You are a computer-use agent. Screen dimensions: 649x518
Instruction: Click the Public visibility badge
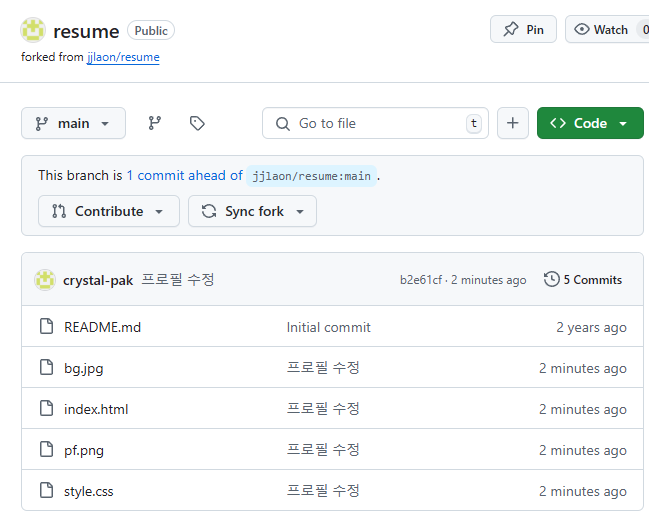(151, 31)
